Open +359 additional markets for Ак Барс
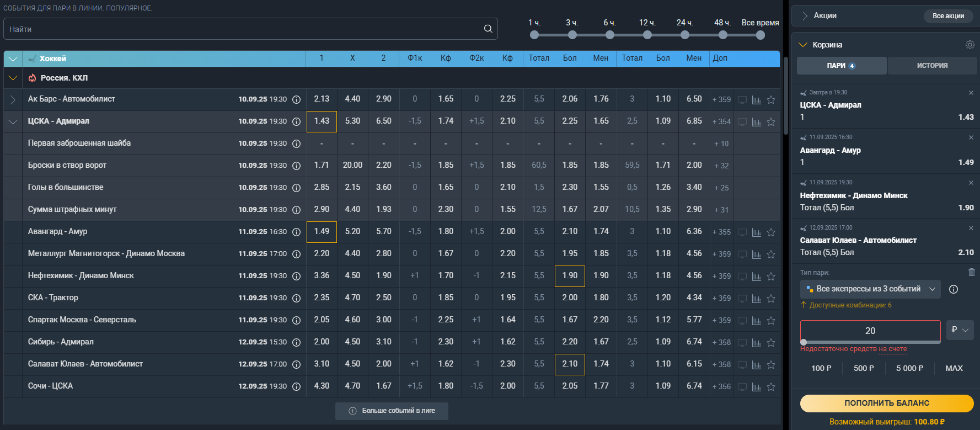Image resolution: width=980 pixels, height=430 pixels. point(721,100)
